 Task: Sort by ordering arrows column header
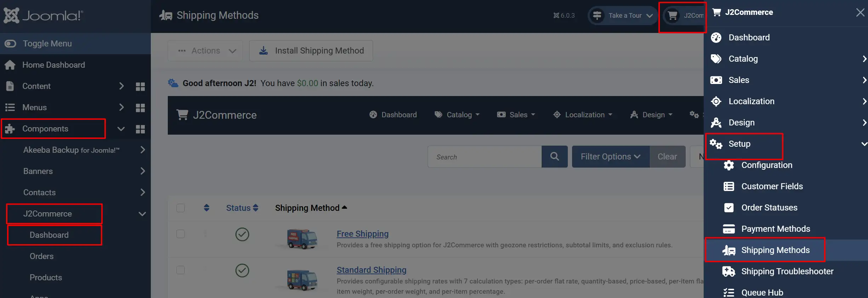(207, 208)
